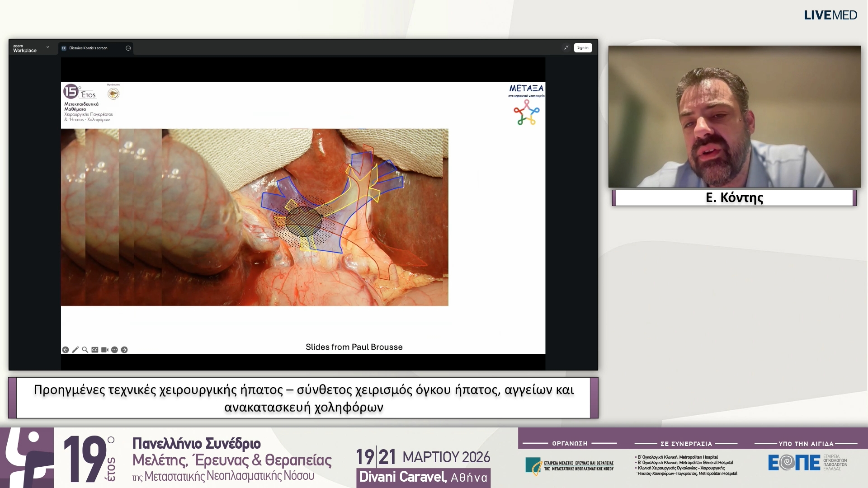Expand the Zoom Workplace dropdown chevron
This screenshot has width=868, height=488.
tap(47, 47)
